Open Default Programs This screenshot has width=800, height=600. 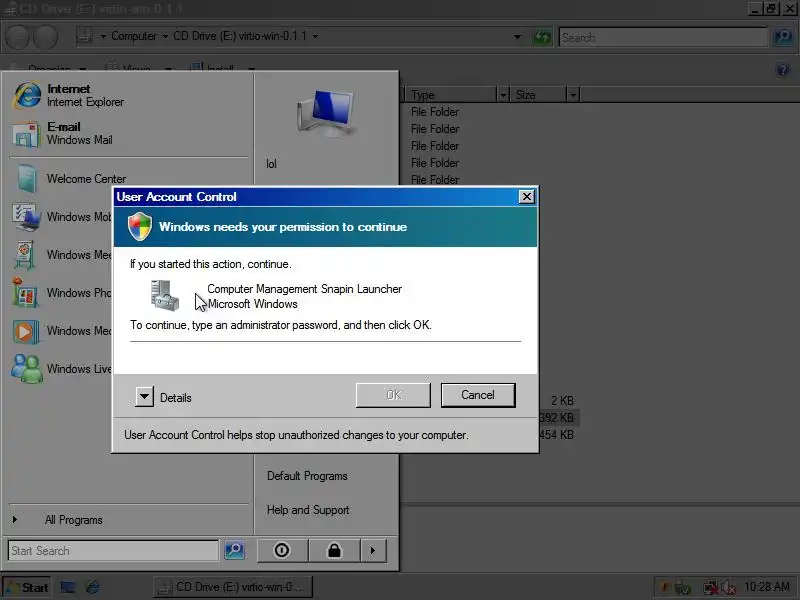[307, 476]
